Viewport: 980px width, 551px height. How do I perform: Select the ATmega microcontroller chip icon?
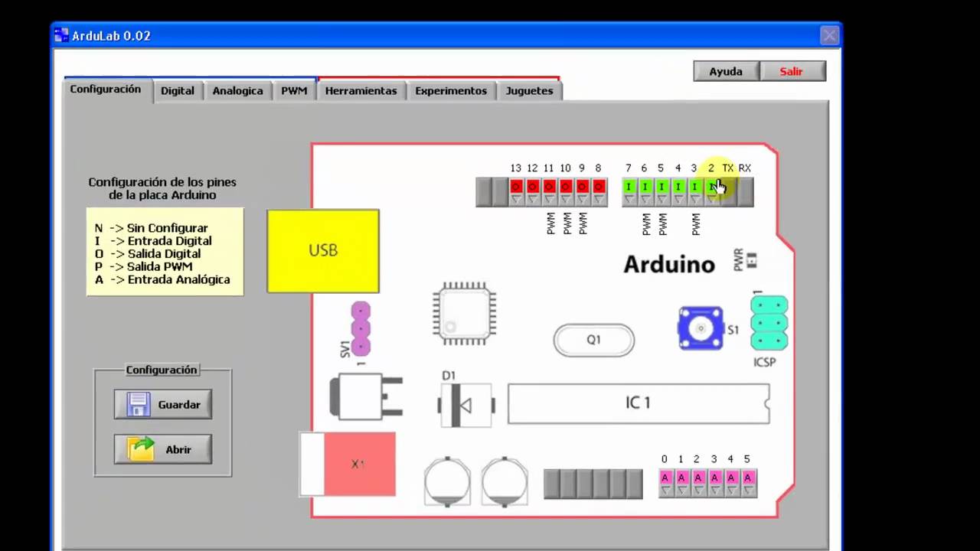pos(464,314)
